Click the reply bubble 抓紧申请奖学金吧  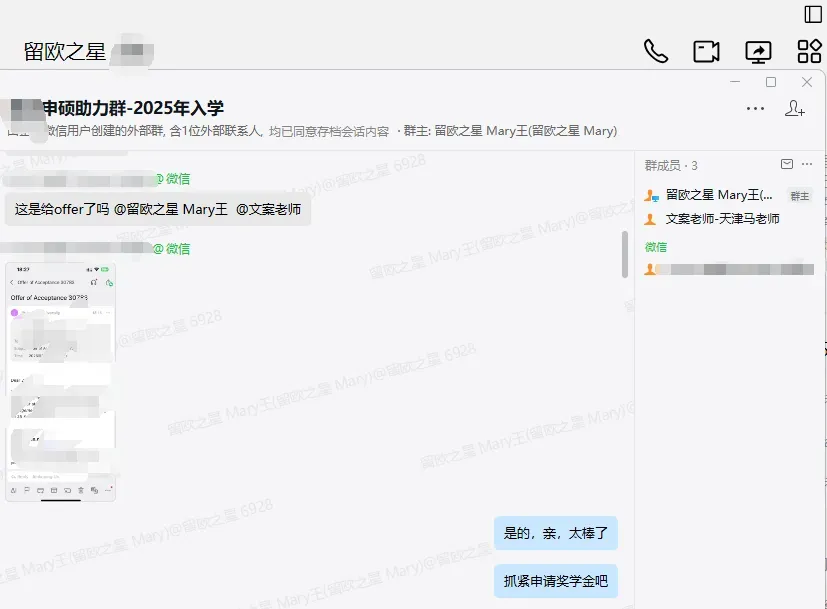pos(555,581)
